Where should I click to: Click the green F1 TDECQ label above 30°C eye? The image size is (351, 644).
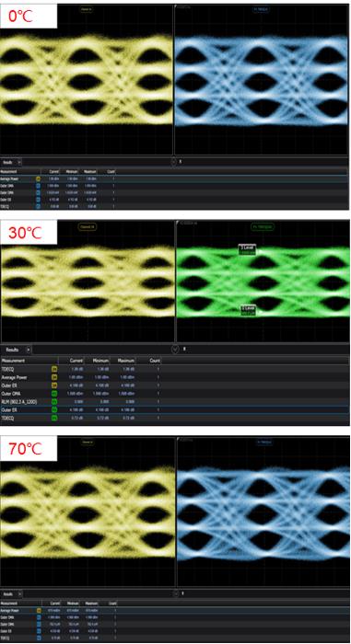coord(263,226)
